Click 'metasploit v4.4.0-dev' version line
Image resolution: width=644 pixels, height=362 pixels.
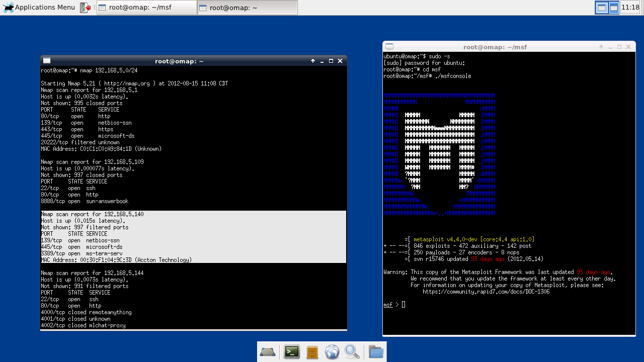tap(469, 239)
